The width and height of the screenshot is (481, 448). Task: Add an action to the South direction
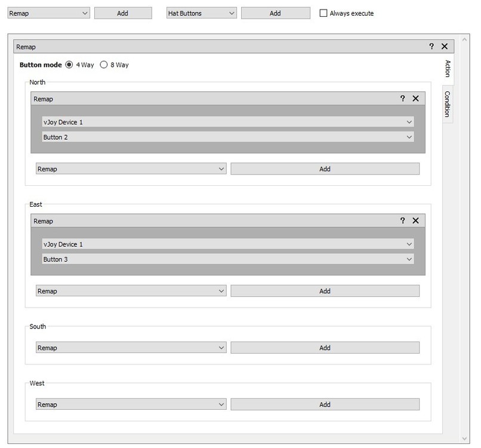(x=325, y=348)
